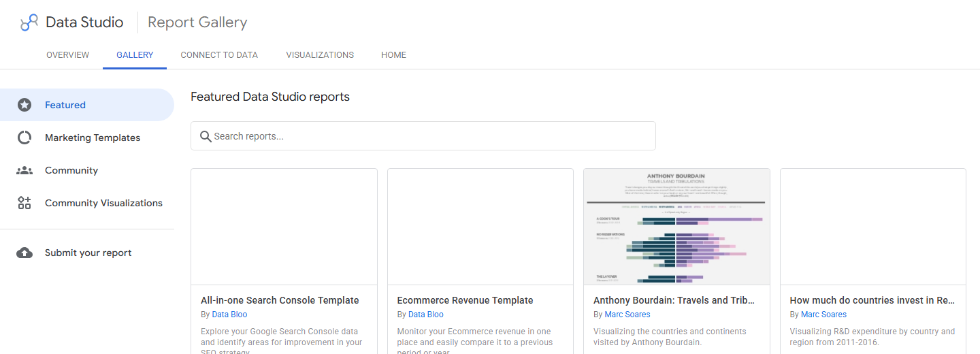The height and width of the screenshot is (354, 980).
Task: Open the Community category
Action: tap(87, 170)
